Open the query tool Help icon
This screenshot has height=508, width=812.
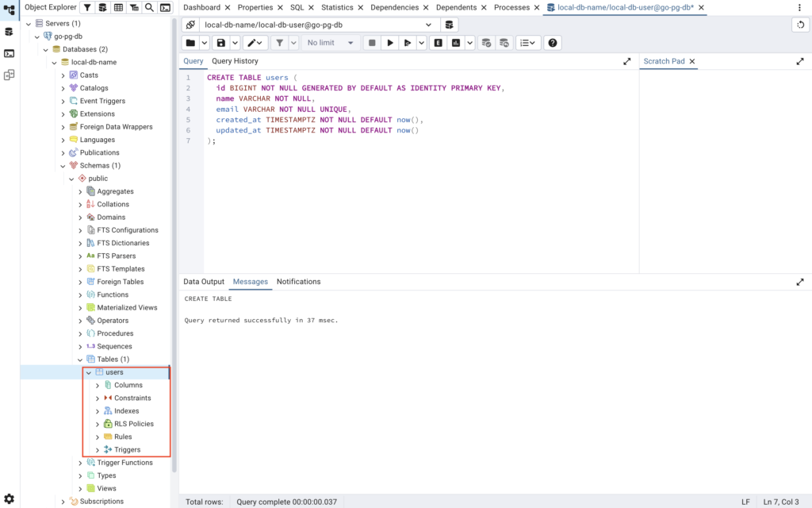click(x=553, y=43)
